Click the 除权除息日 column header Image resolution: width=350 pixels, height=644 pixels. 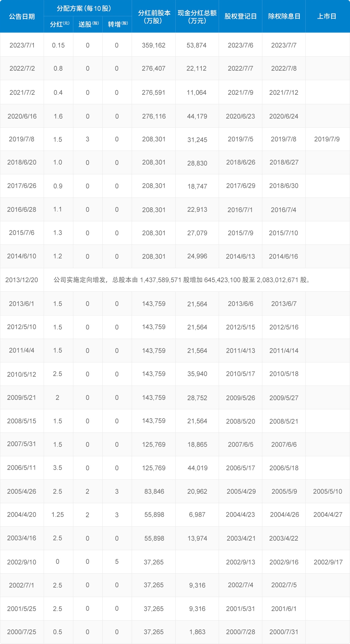point(284,16)
